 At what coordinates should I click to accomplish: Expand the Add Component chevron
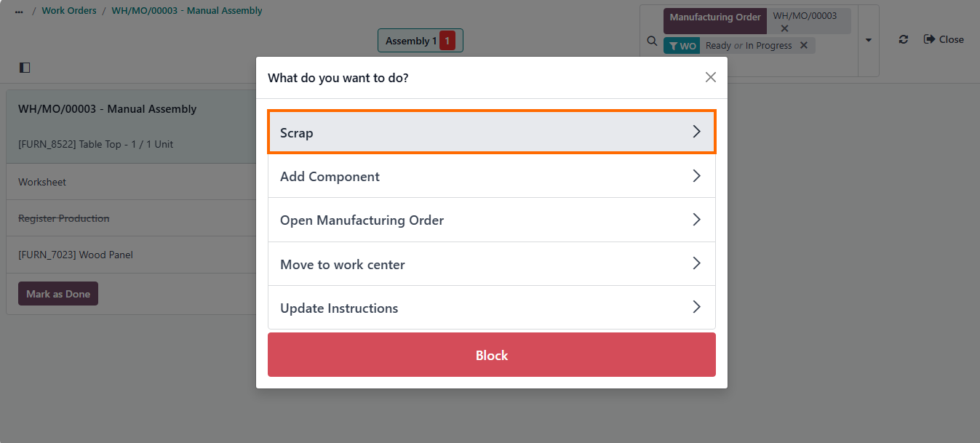tap(696, 176)
